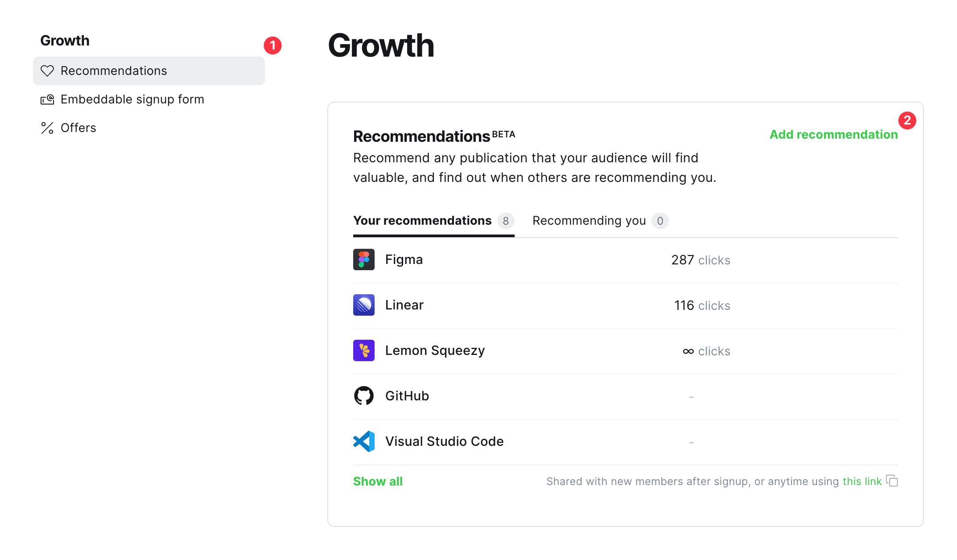Click the Embeddable signup form icon
Viewport: 957px width, 560px height.
47,99
